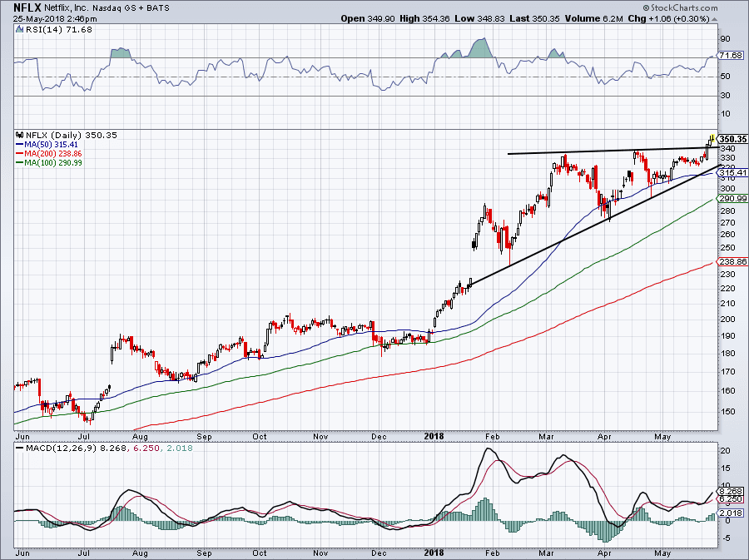The width and height of the screenshot is (749, 560).
Task: Click the '2018' label under the price chart
Action: click(434, 436)
